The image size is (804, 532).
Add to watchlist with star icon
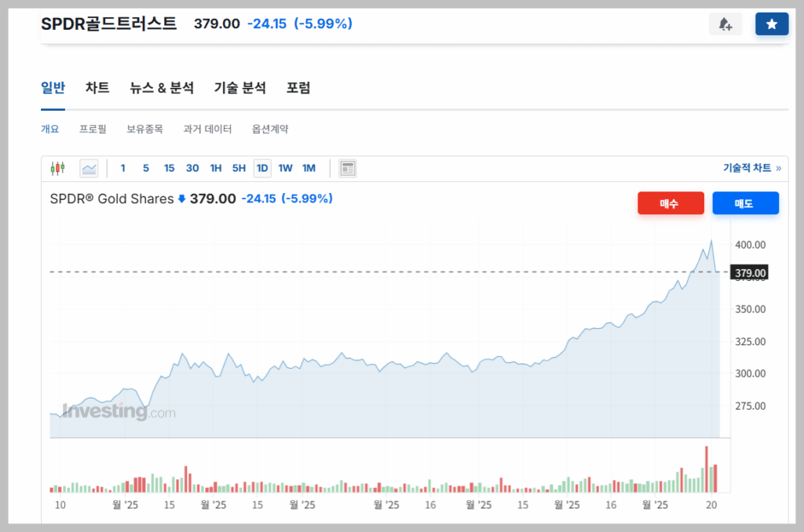(771, 24)
